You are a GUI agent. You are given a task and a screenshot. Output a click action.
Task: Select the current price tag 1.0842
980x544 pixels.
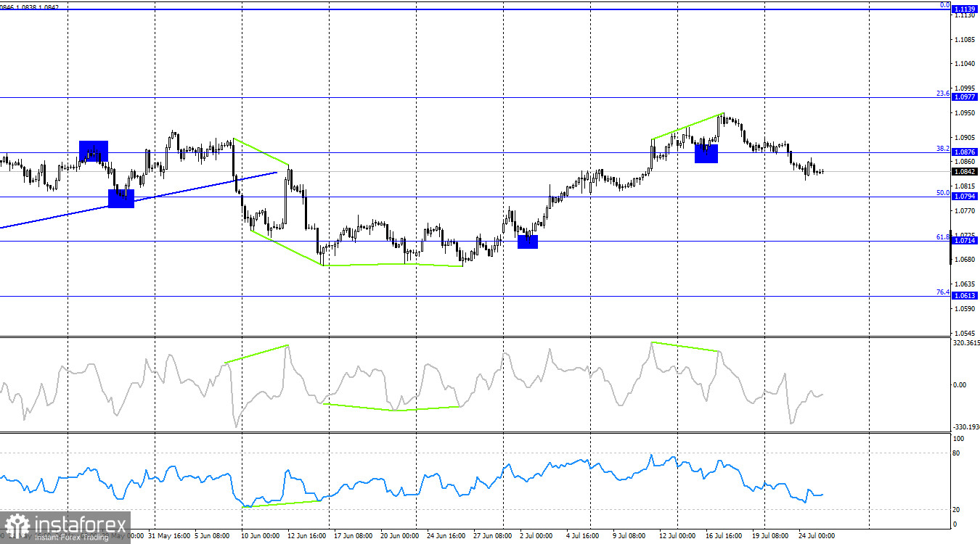pos(964,172)
